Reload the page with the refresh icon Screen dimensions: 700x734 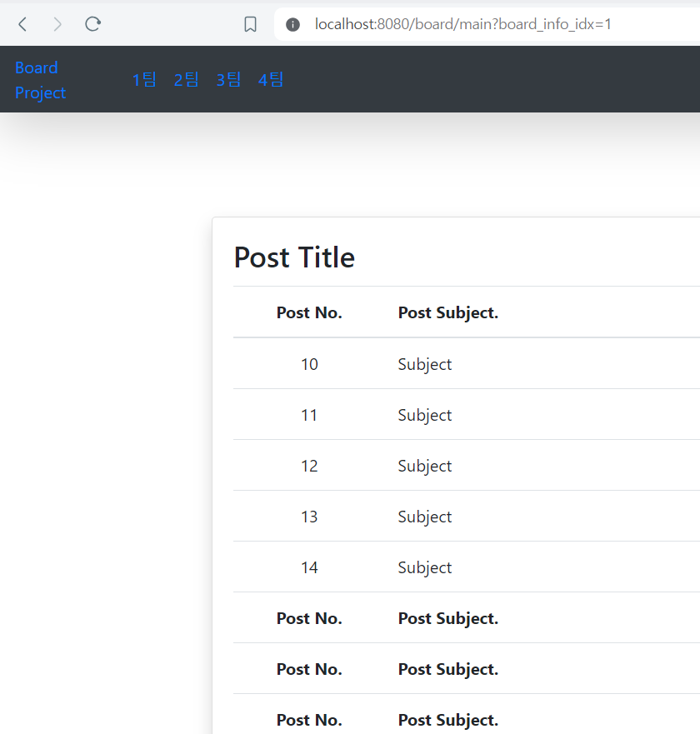point(92,24)
